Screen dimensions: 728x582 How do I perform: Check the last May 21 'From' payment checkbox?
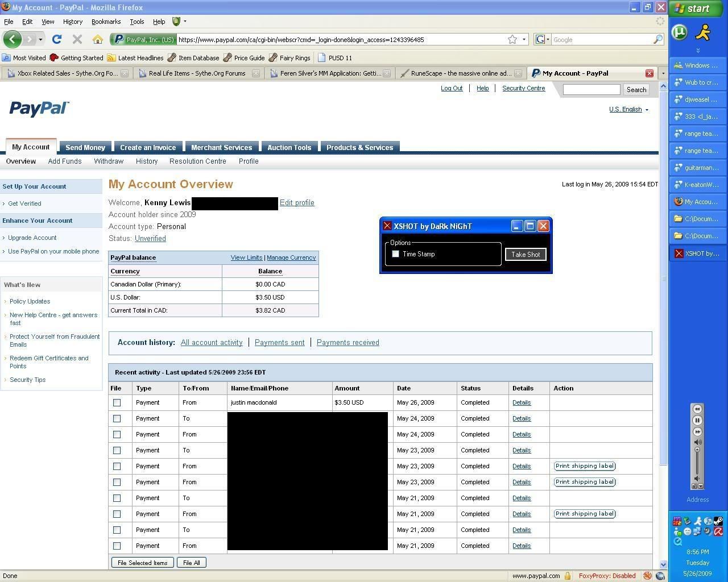pos(117,546)
